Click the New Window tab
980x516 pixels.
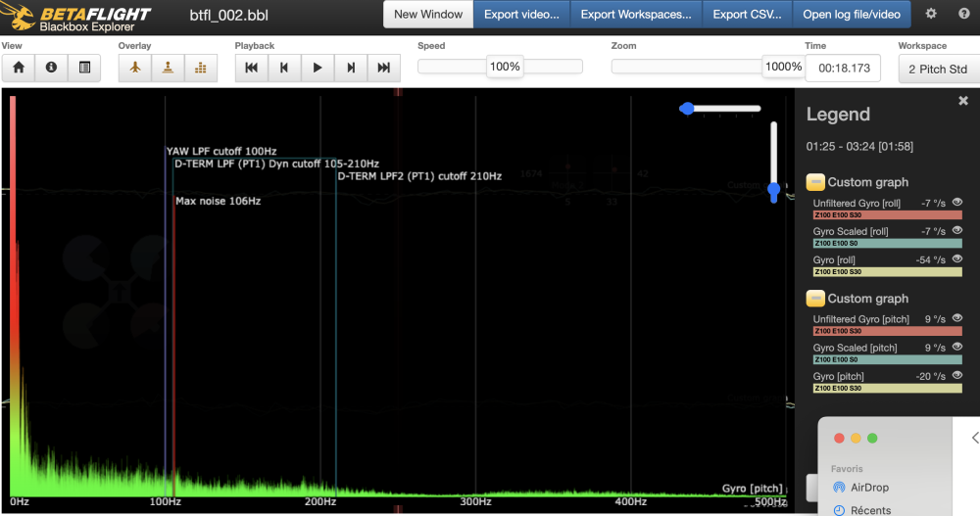(x=427, y=15)
